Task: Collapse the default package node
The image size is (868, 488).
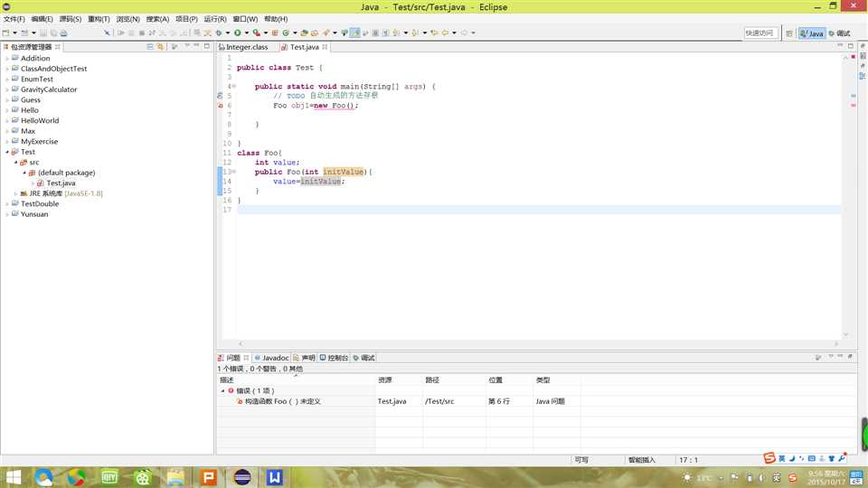Action: pos(25,173)
